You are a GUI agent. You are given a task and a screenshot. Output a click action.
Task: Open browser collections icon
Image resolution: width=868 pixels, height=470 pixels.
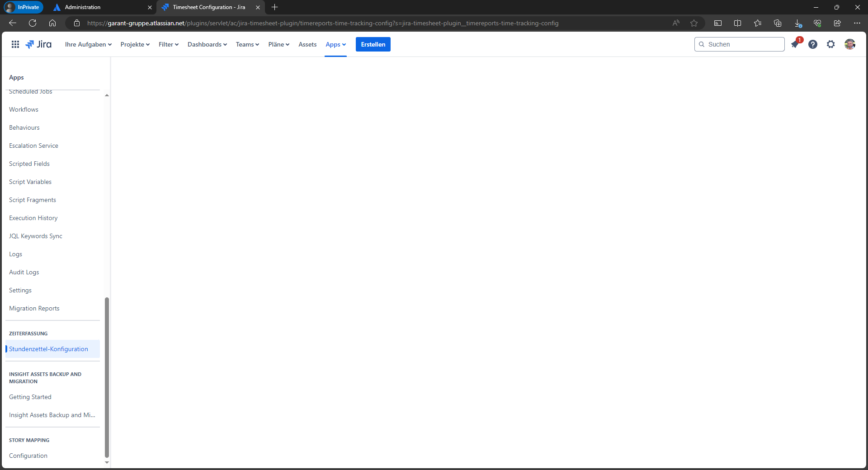pyautogui.click(x=778, y=23)
